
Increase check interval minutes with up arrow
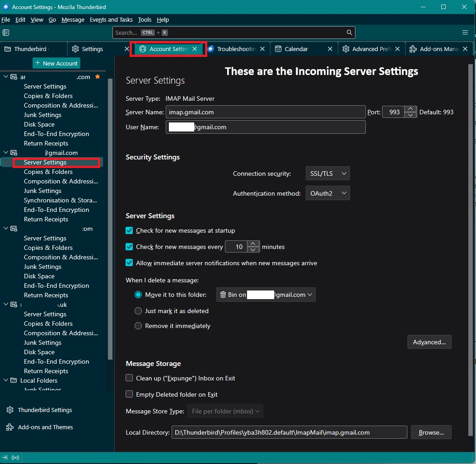[x=253, y=244]
